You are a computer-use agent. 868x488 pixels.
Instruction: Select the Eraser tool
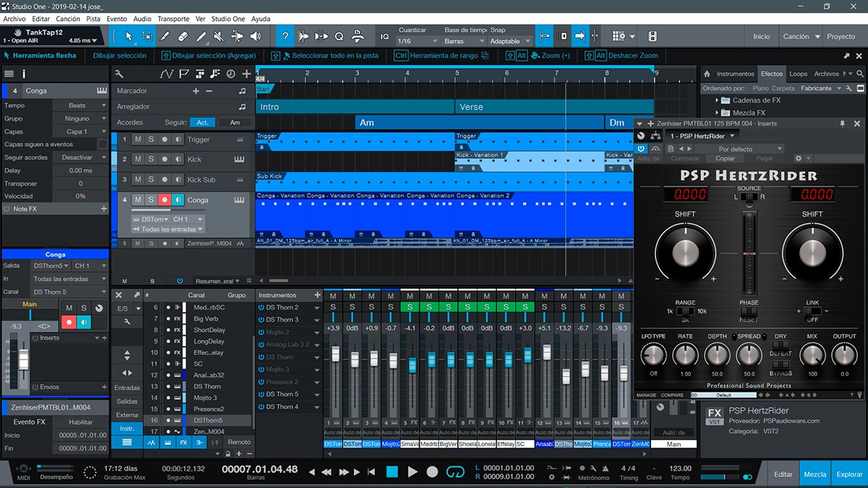click(183, 36)
